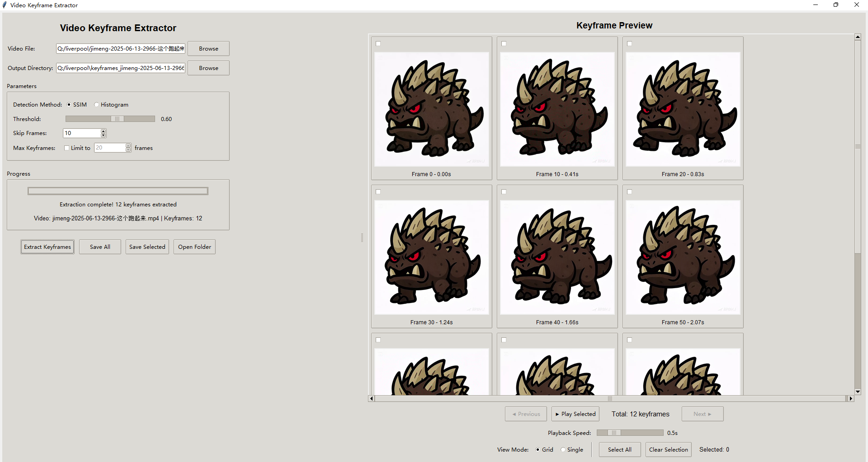Click the 'Selected: 0' counter text
The image size is (868, 462).
pyautogui.click(x=714, y=450)
